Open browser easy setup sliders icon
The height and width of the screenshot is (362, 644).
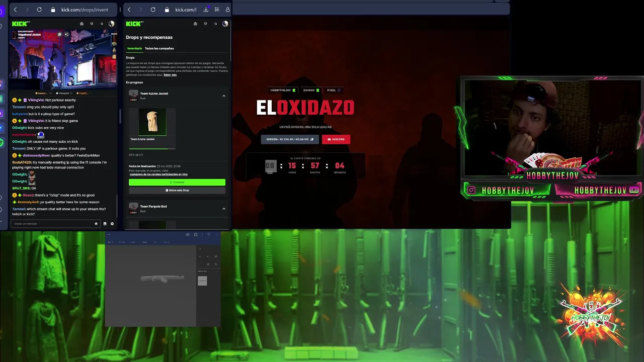217,10
